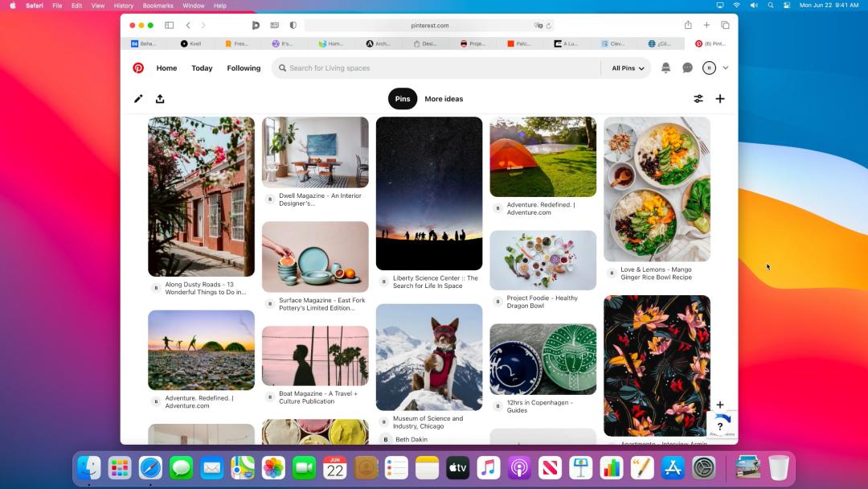Image resolution: width=868 pixels, height=489 pixels.
Task: Open the File menu
Action: (x=57, y=6)
